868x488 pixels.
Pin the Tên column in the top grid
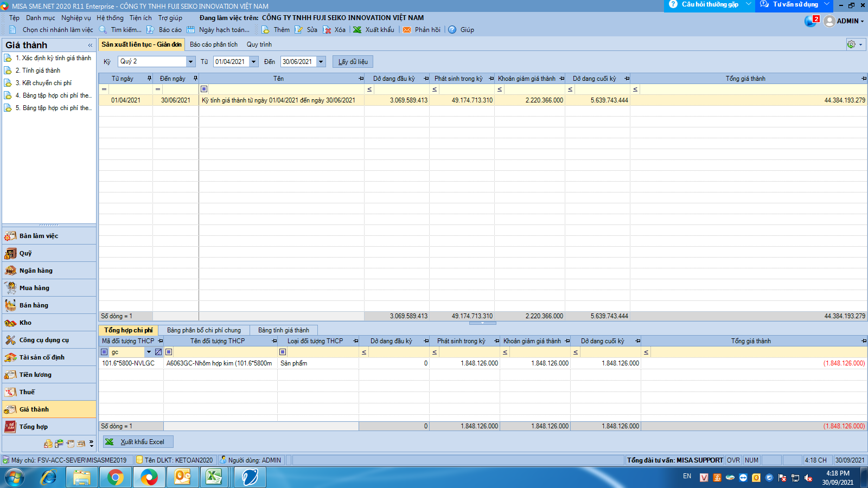(361, 79)
